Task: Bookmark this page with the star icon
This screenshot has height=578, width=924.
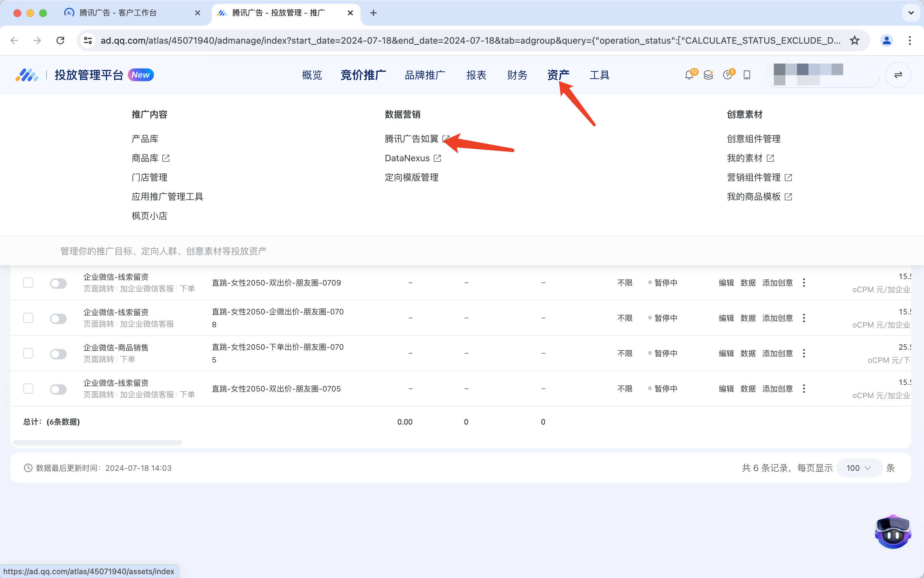Action: pyautogui.click(x=854, y=40)
